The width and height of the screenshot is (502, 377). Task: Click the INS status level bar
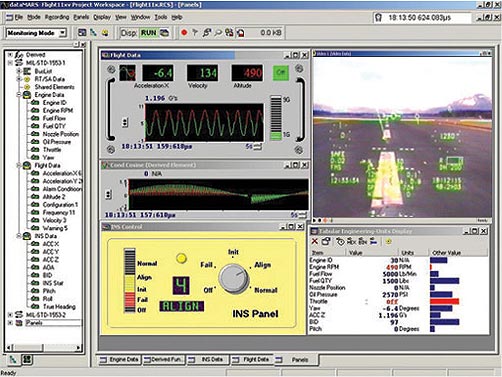(x=129, y=280)
